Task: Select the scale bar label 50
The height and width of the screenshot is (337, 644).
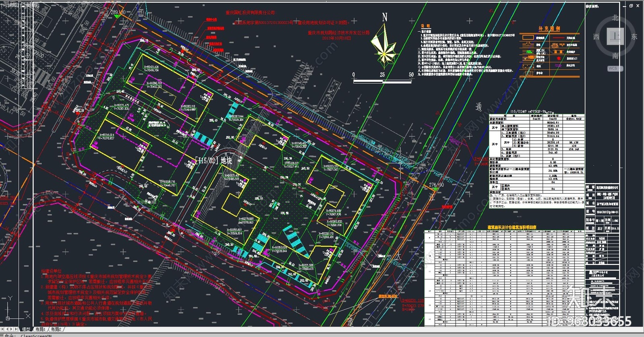Action: [411, 74]
